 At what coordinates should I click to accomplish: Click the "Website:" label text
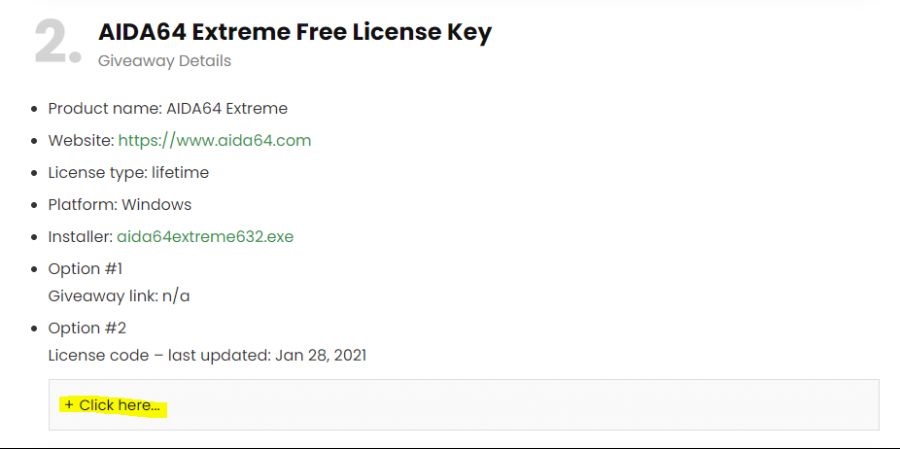tap(80, 140)
